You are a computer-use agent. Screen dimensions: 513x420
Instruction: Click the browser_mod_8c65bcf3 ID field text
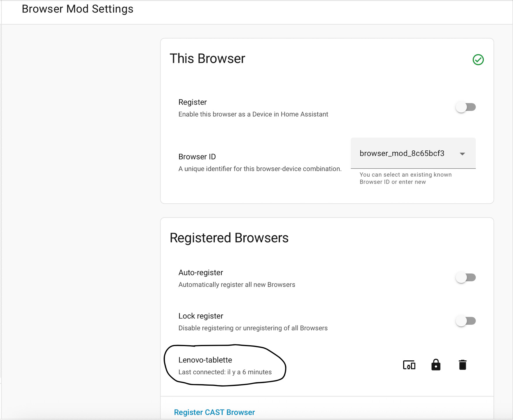pyautogui.click(x=402, y=153)
